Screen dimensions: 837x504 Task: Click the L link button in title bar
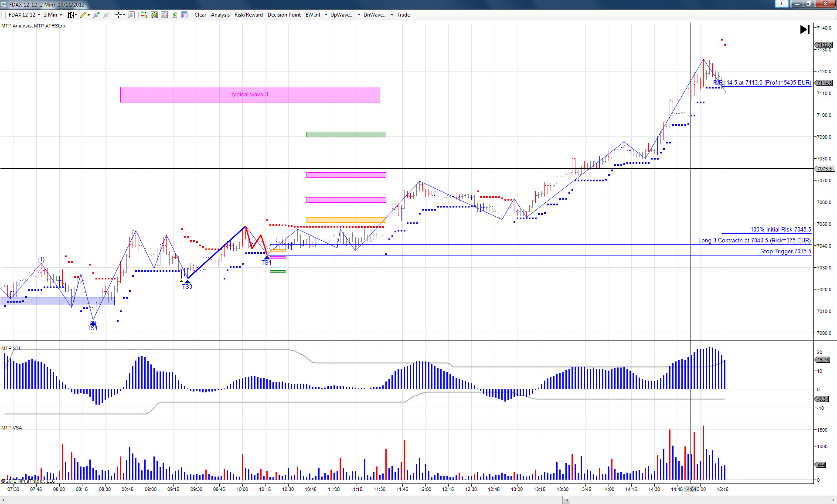coord(782,3)
